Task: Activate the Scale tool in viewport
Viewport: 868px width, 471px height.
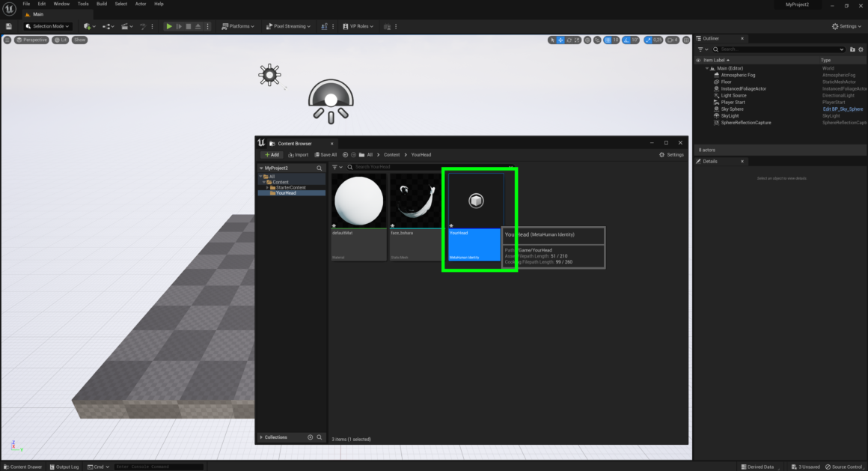Action: [x=577, y=40]
